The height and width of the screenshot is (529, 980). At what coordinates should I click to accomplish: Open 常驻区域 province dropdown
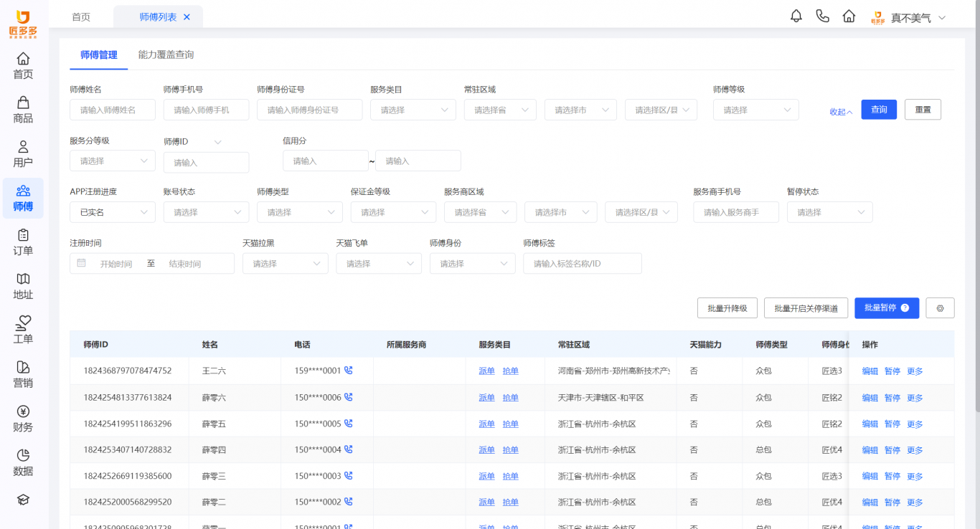tap(500, 110)
